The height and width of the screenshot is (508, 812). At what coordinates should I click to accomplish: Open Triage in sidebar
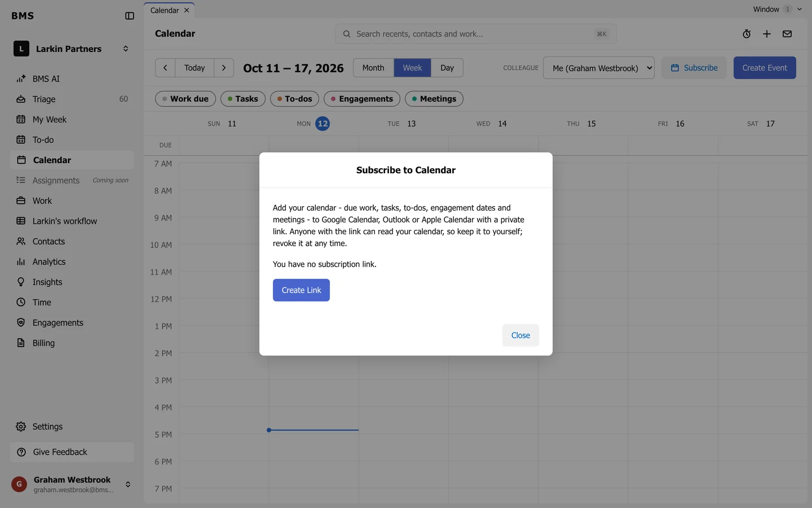tap(72, 99)
